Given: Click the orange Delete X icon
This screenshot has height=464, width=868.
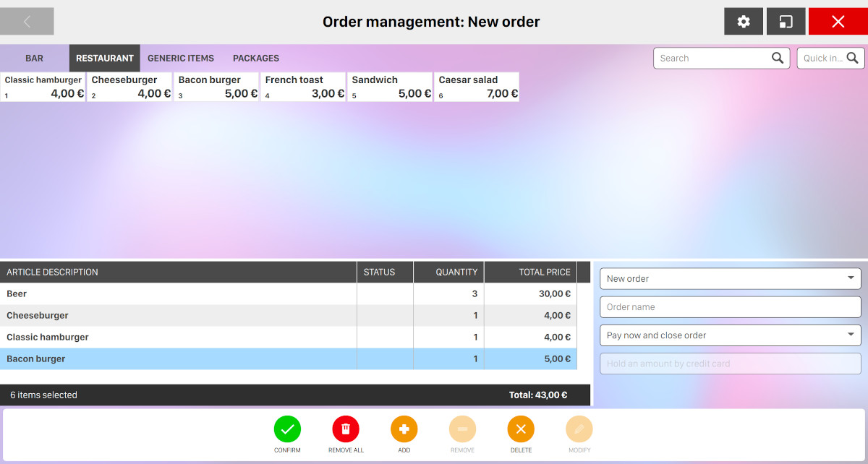Looking at the screenshot, I should coord(521,429).
